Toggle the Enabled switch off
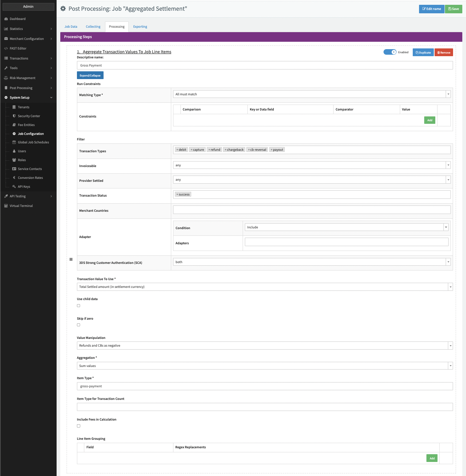This screenshot has height=476, width=466. 390,52
